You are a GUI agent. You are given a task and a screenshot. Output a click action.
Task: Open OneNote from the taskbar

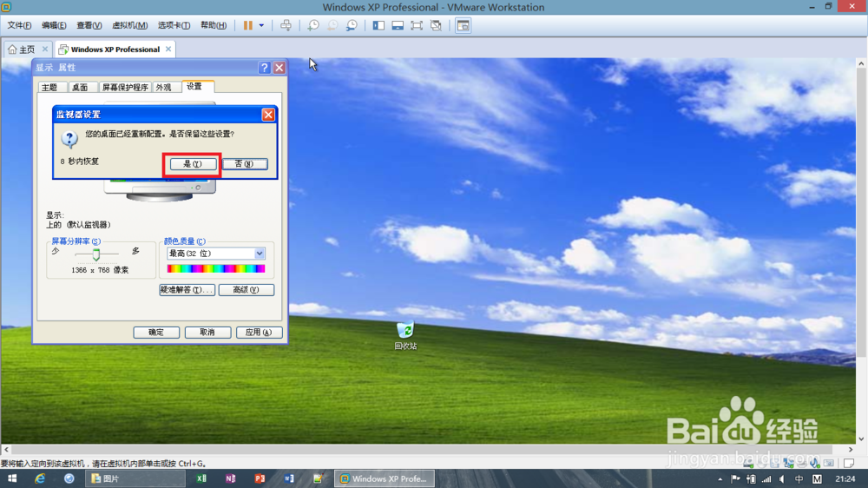pyautogui.click(x=230, y=478)
